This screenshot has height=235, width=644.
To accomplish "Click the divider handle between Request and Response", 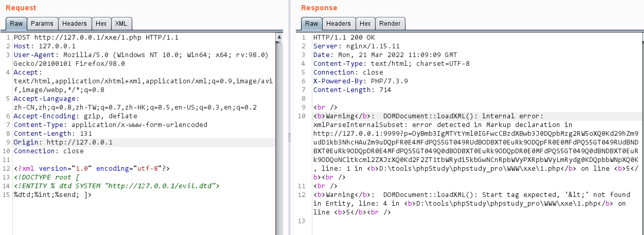I will coord(289,137).
